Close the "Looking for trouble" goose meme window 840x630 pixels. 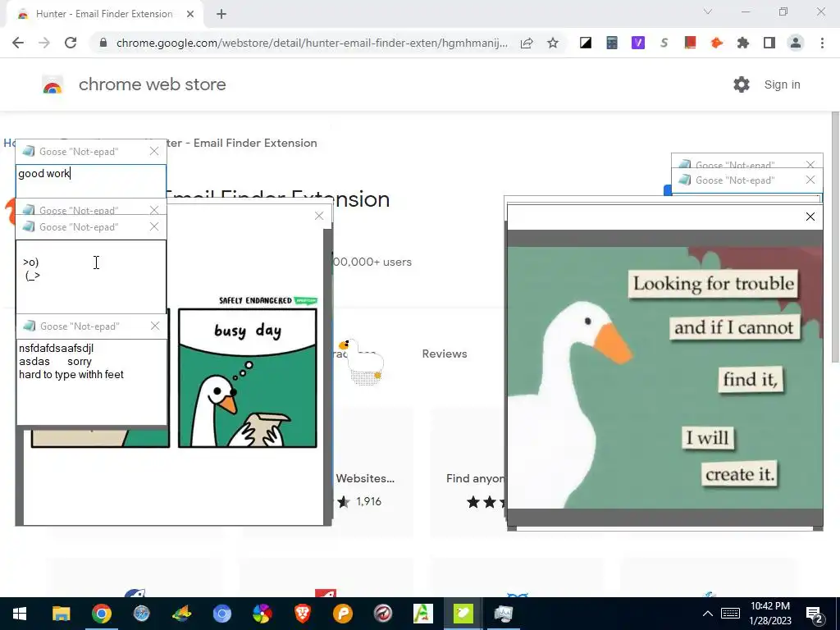point(810,217)
